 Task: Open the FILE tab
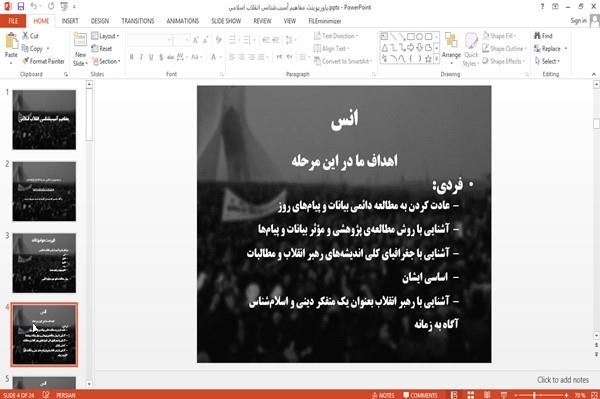pos(13,21)
